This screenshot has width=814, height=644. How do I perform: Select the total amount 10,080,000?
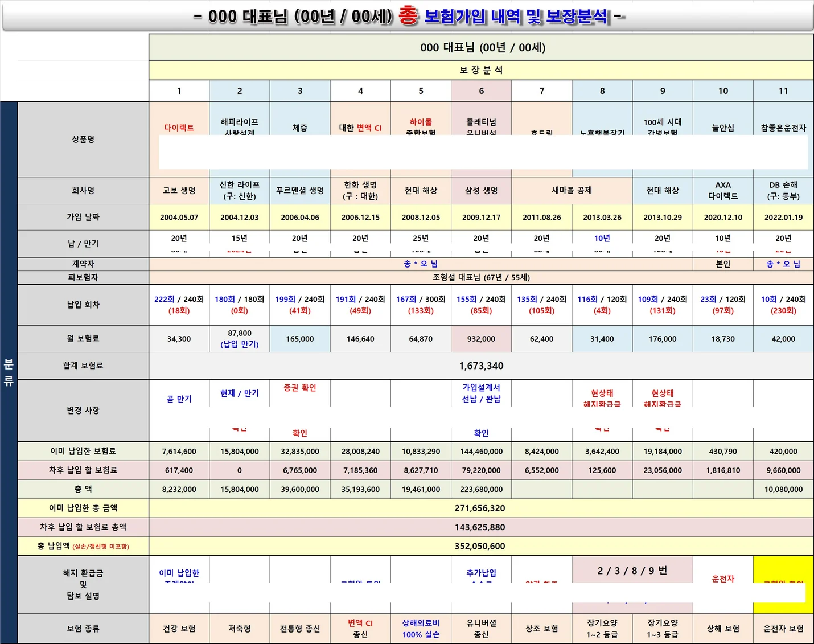[x=783, y=489]
